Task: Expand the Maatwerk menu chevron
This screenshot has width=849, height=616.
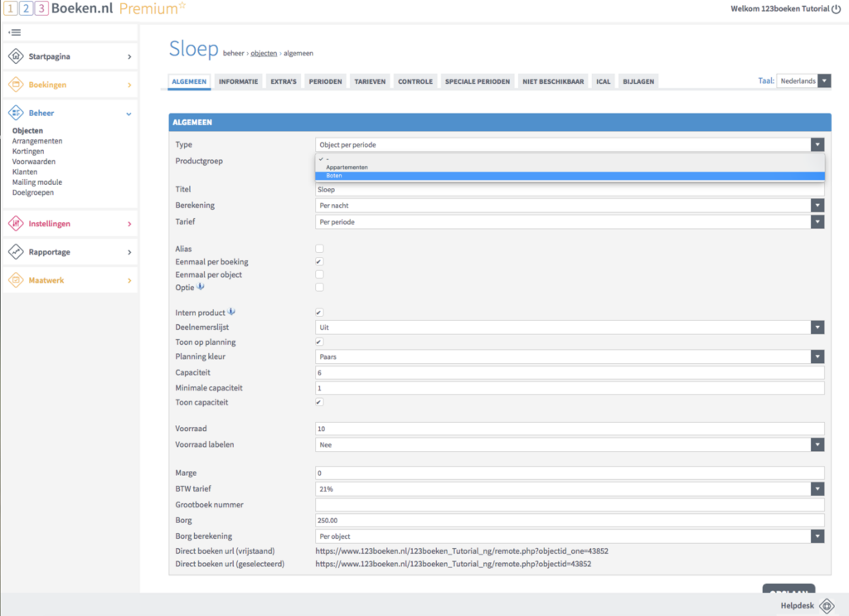Action: [129, 280]
